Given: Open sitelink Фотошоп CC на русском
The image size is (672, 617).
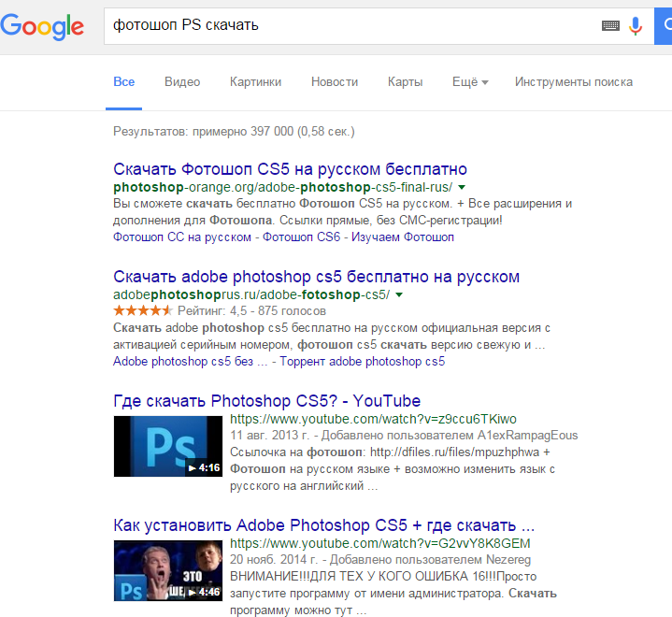Looking at the screenshot, I should [x=182, y=237].
